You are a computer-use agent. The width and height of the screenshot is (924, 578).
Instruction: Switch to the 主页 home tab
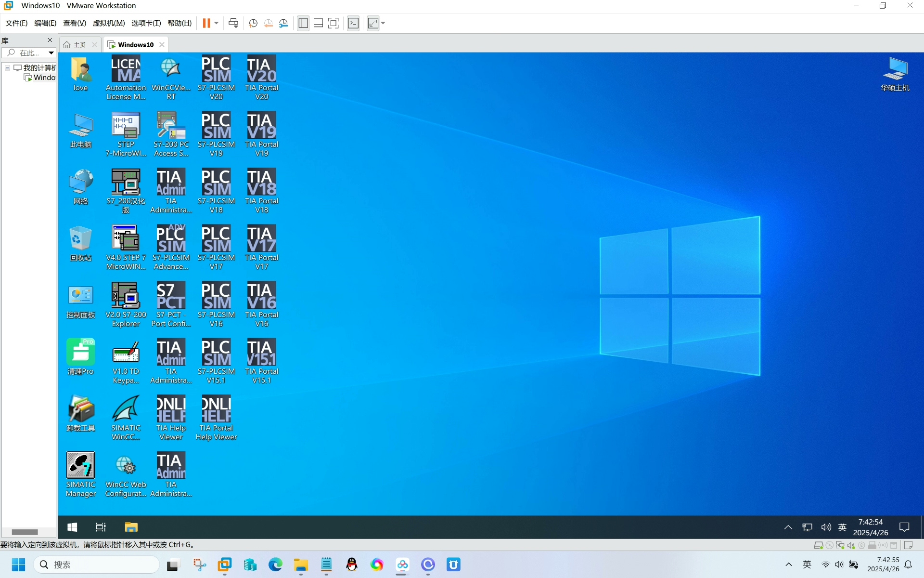click(80, 44)
